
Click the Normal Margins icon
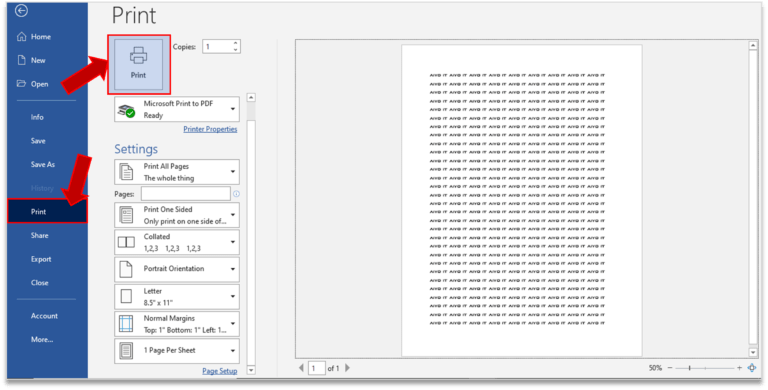coord(126,324)
